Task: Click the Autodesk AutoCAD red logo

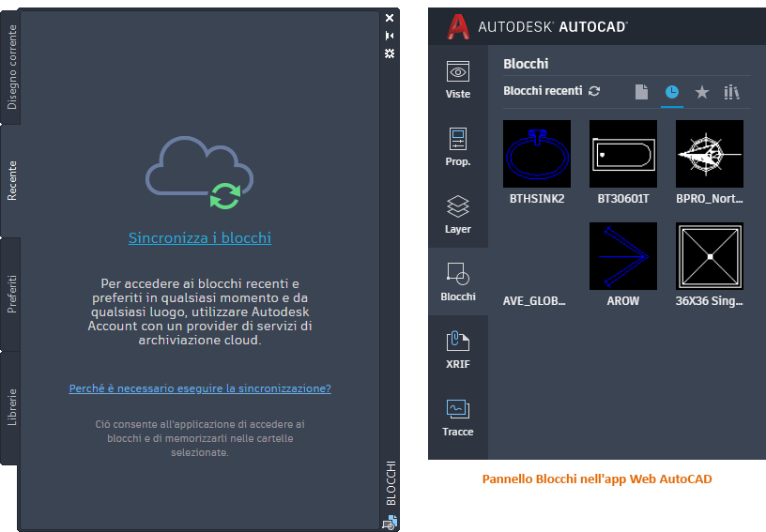Action: 458,26
